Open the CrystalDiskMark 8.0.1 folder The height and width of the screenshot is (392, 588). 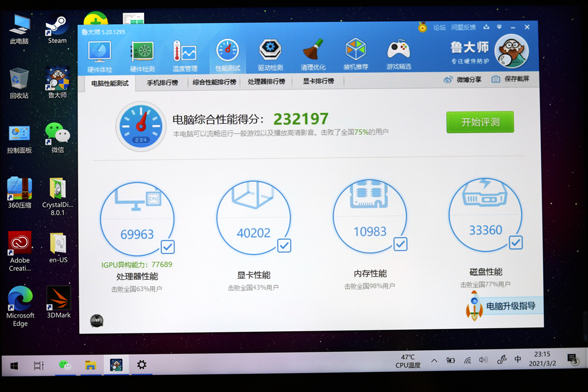coord(57,196)
